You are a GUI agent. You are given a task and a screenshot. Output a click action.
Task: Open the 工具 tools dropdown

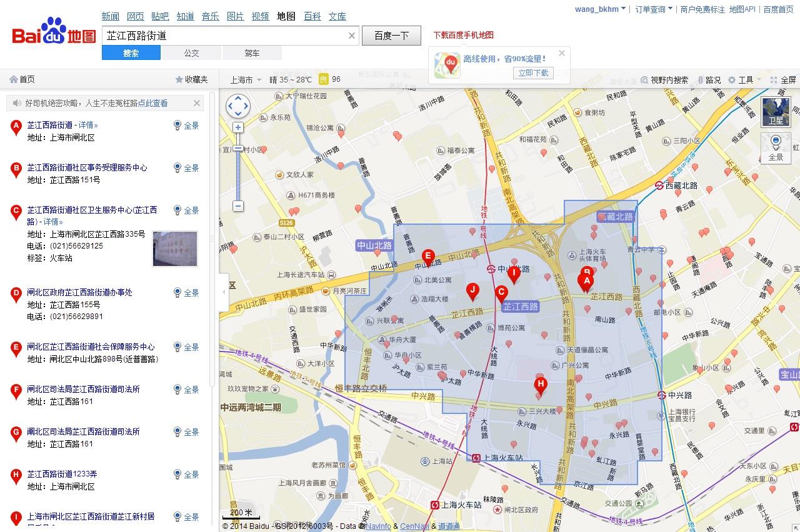point(744,80)
